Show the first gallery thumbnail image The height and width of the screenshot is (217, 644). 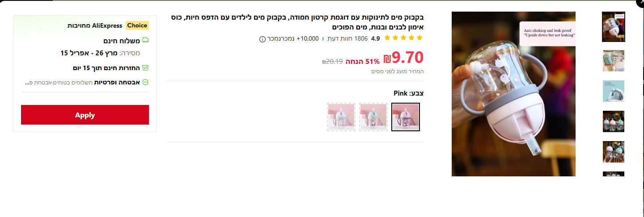tap(614, 27)
